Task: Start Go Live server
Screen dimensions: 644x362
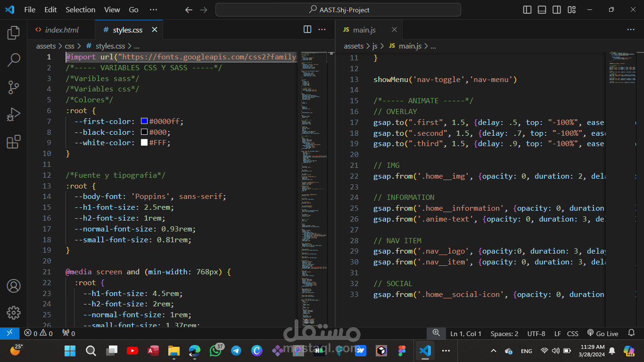Action: point(603,333)
